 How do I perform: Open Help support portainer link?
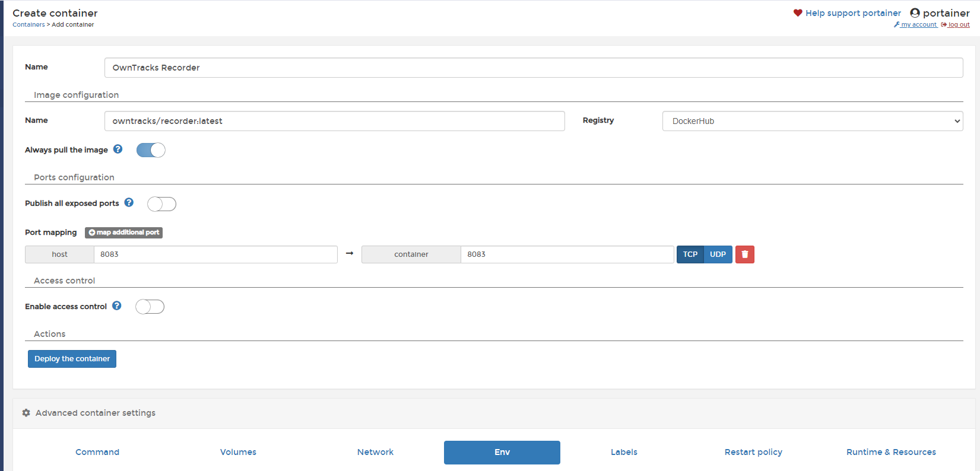(853, 13)
